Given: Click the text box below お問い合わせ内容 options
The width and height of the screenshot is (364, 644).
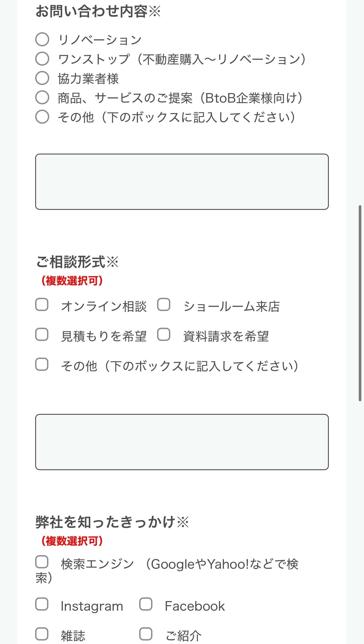Looking at the screenshot, I should coord(182,181).
